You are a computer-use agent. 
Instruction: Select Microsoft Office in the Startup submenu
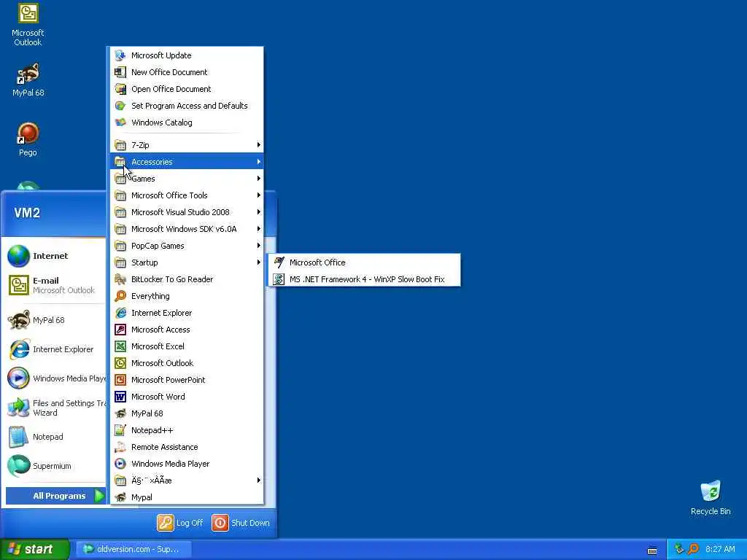(365, 262)
